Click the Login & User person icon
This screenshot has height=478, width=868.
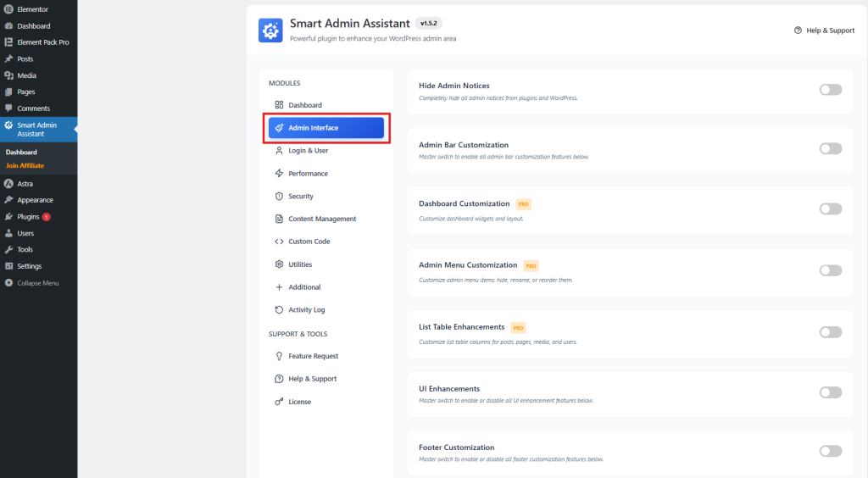tap(279, 150)
